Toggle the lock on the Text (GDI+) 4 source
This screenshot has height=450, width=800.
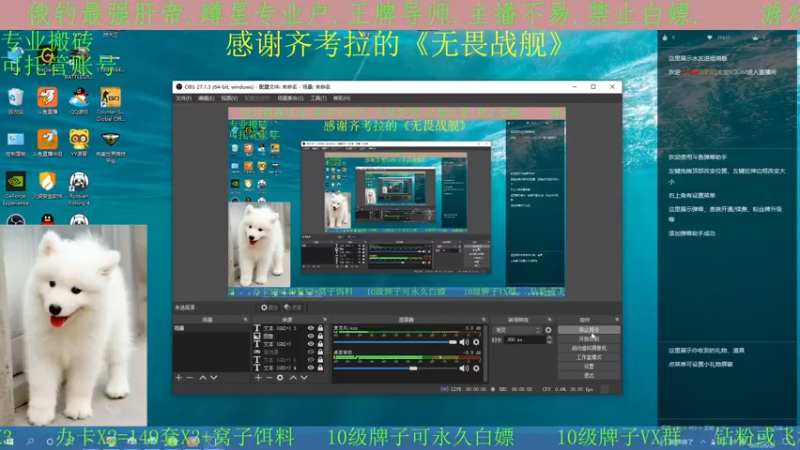click(x=320, y=367)
